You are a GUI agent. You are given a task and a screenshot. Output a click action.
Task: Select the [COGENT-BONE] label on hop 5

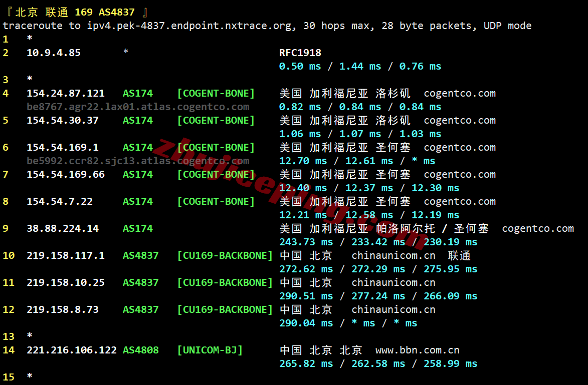tap(216, 120)
